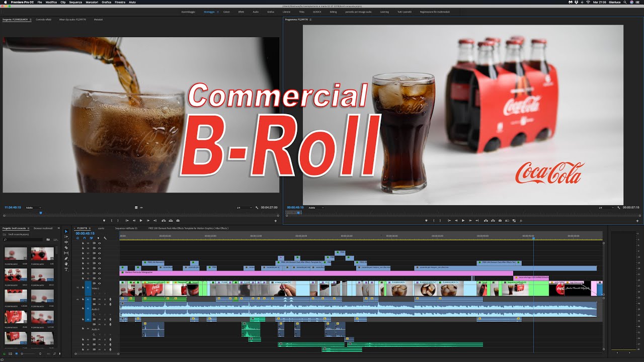Open P1299776 timeline panel menu
Screen dimensions: 644x362
91,228
